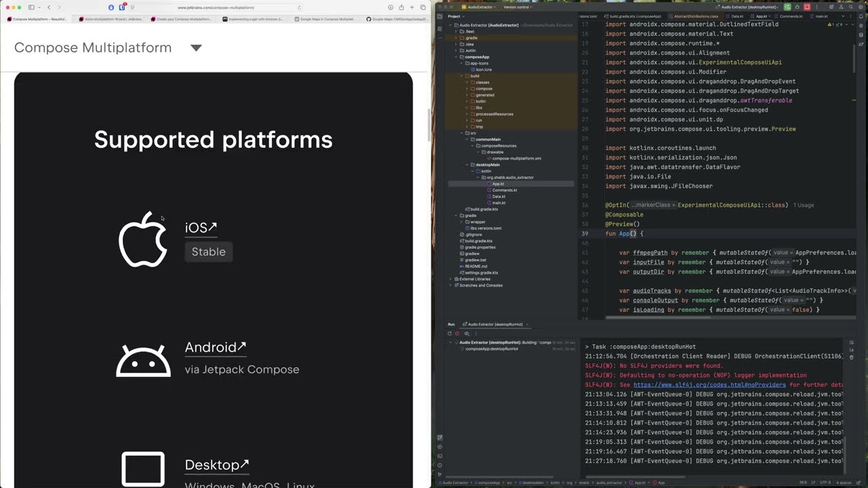This screenshot has width=868, height=488.
Task: Open the Android platform link
Action: coord(215,347)
